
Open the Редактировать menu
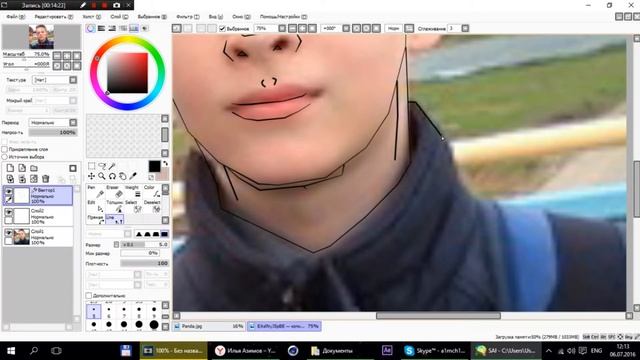53,17
